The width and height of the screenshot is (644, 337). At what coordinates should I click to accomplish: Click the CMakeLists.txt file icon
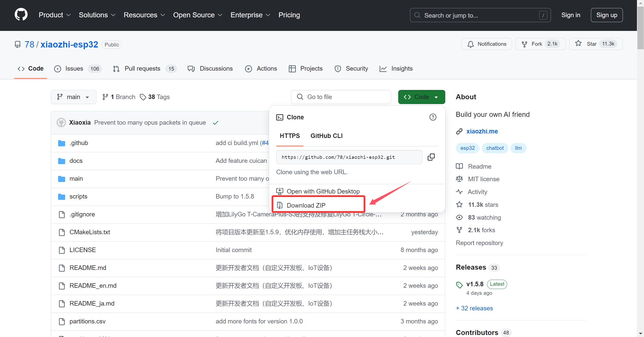62,232
